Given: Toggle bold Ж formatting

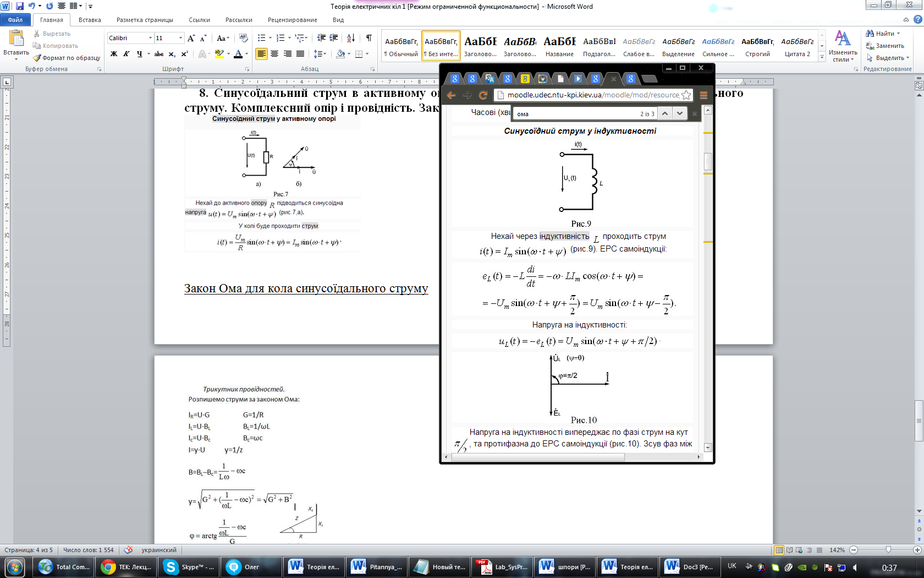Looking at the screenshot, I should tap(114, 54).
